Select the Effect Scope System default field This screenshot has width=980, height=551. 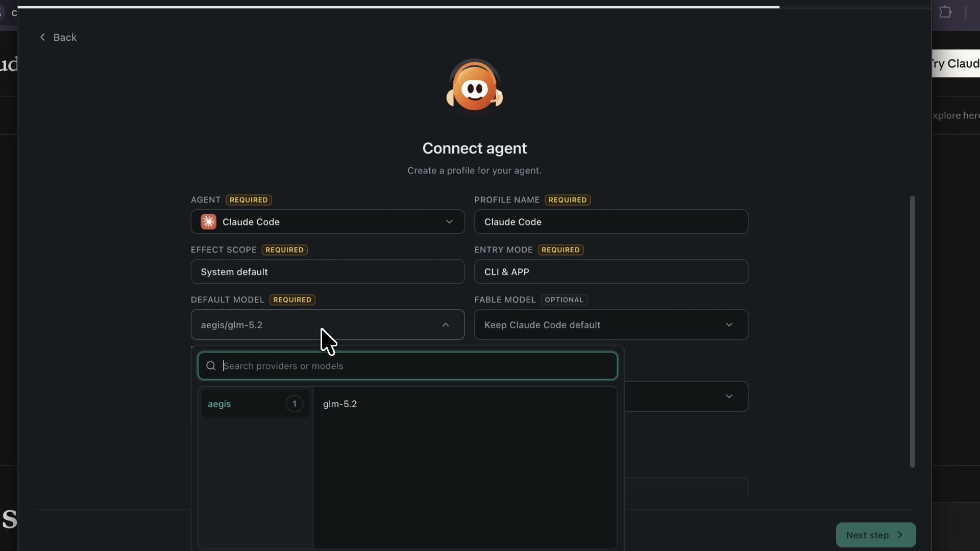328,272
